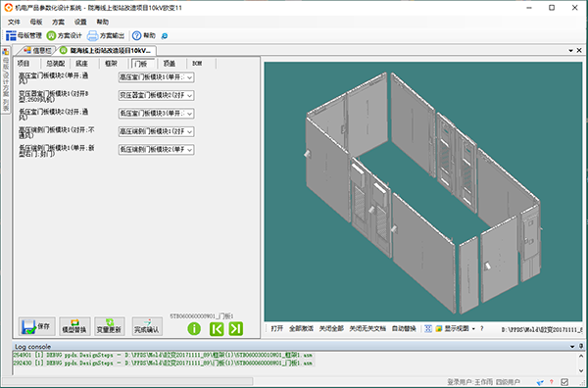Click 关闭无关文档 in the viewer toolbar

367,329
